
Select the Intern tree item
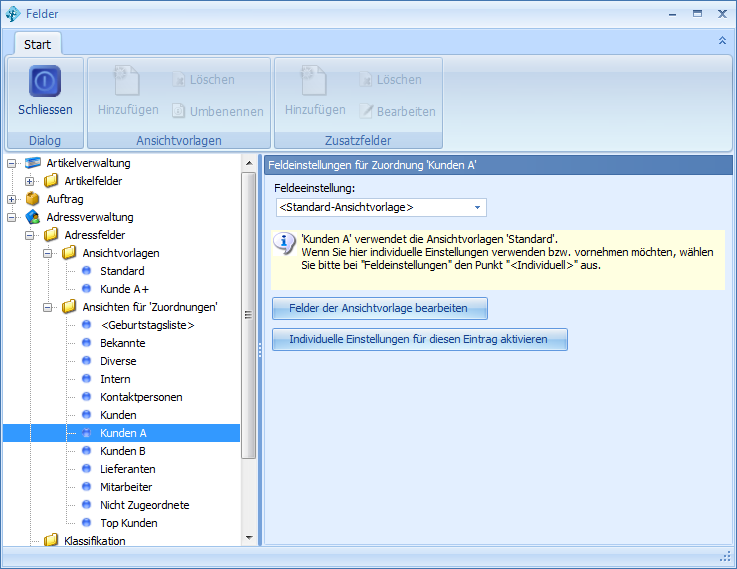tap(115, 379)
